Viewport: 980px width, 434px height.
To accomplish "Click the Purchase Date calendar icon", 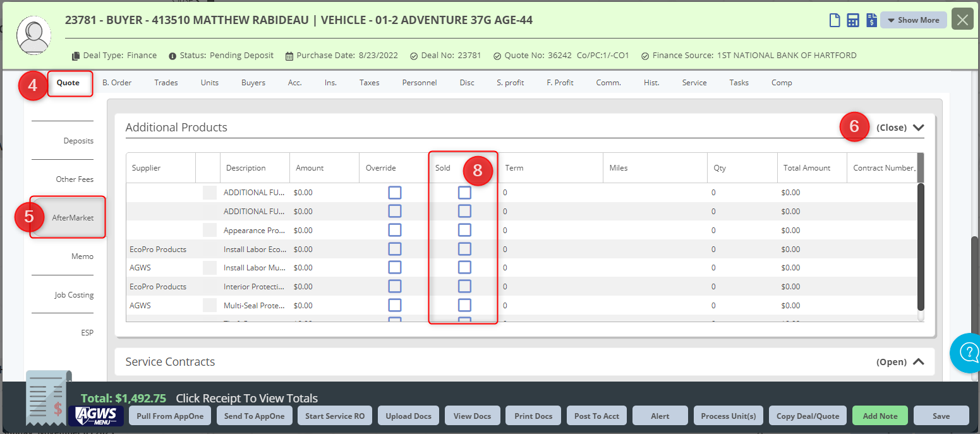I will 288,55.
